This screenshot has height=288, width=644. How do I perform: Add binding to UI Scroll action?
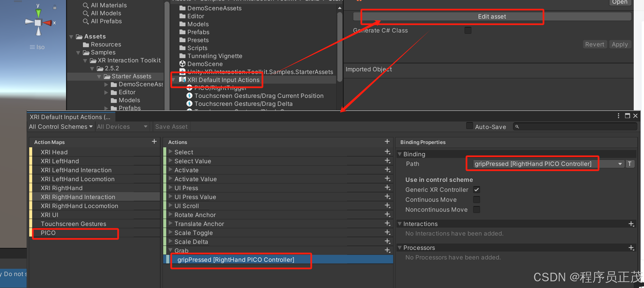point(388,206)
